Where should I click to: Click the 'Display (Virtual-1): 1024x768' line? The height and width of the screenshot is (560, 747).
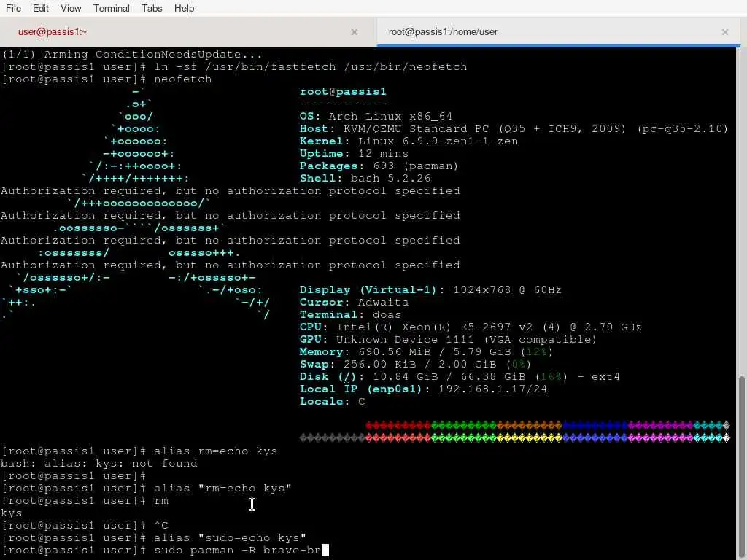click(x=430, y=289)
